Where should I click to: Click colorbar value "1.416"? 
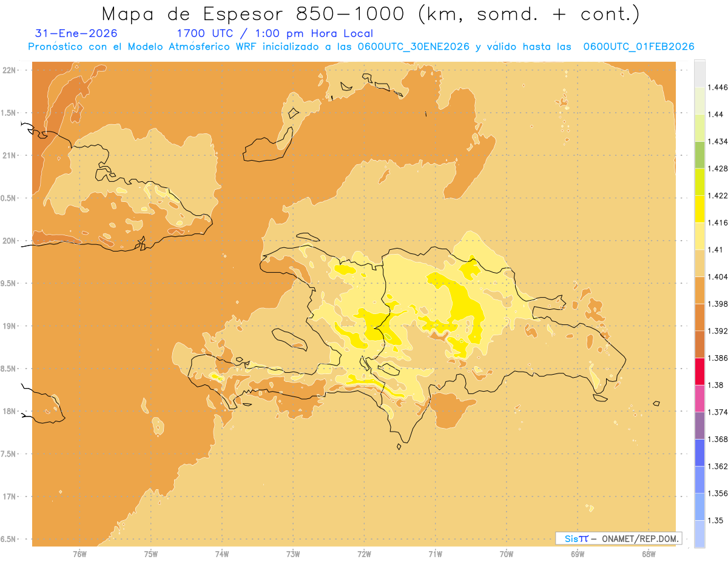click(719, 222)
